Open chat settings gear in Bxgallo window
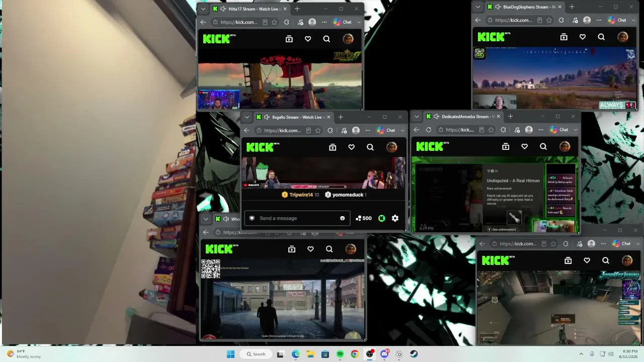 point(395,218)
